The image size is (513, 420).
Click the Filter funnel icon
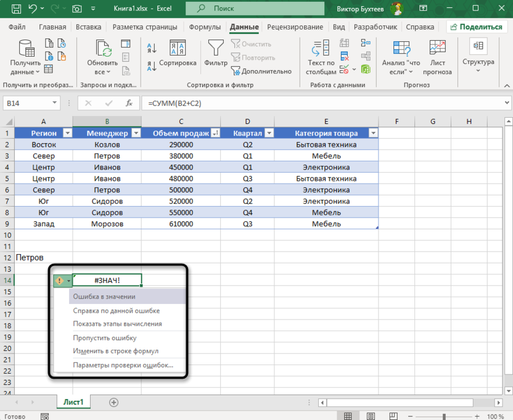216,48
